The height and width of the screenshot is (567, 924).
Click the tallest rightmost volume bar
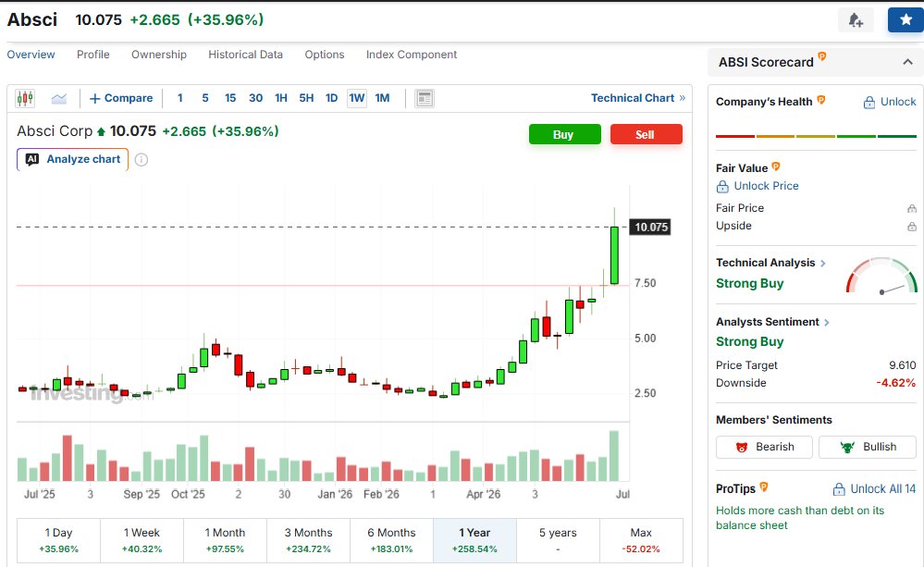tap(614, 456)
